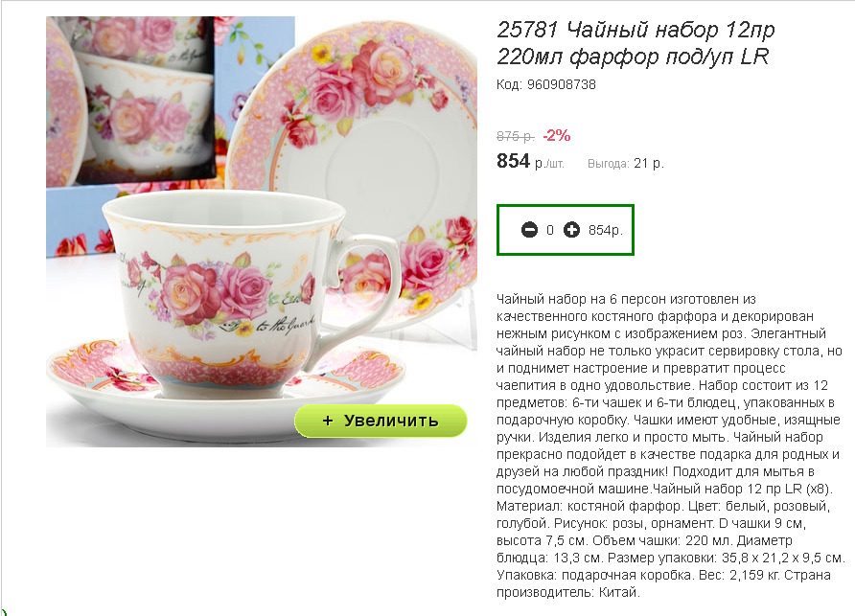Click the Выгода 21 р. savings text
The image size is (855, 616).
point(626,163)
